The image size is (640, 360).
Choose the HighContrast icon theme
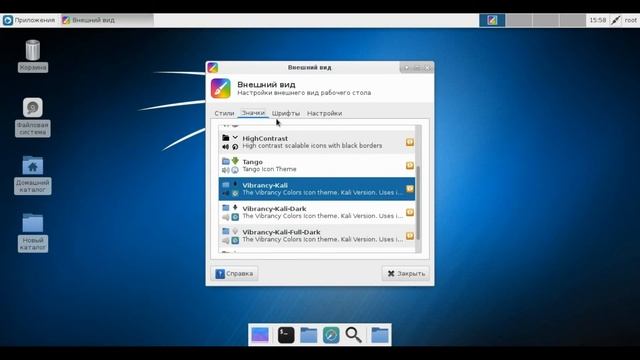(x=317, y=142)
